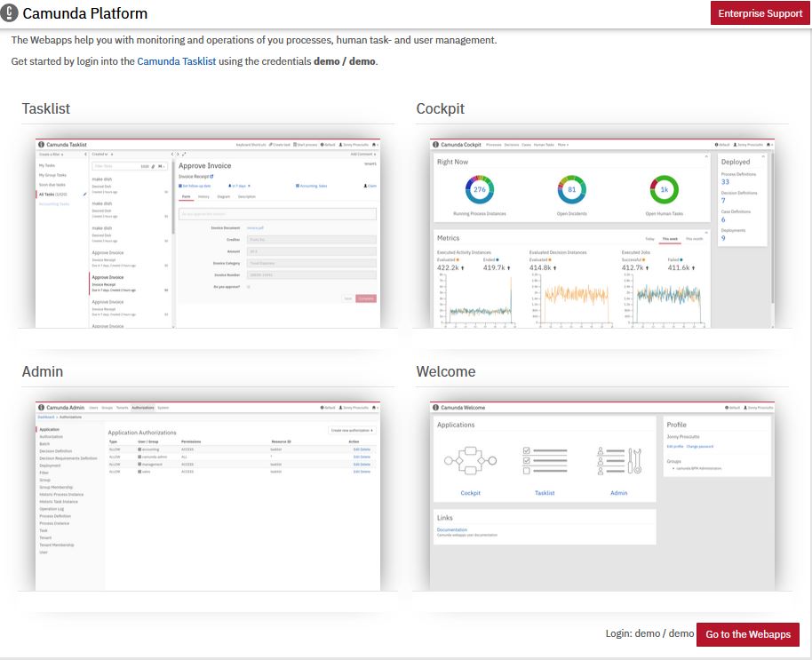Open the Admin screenshot thumbnail
The image size is (812, 660).
[208, 496]
